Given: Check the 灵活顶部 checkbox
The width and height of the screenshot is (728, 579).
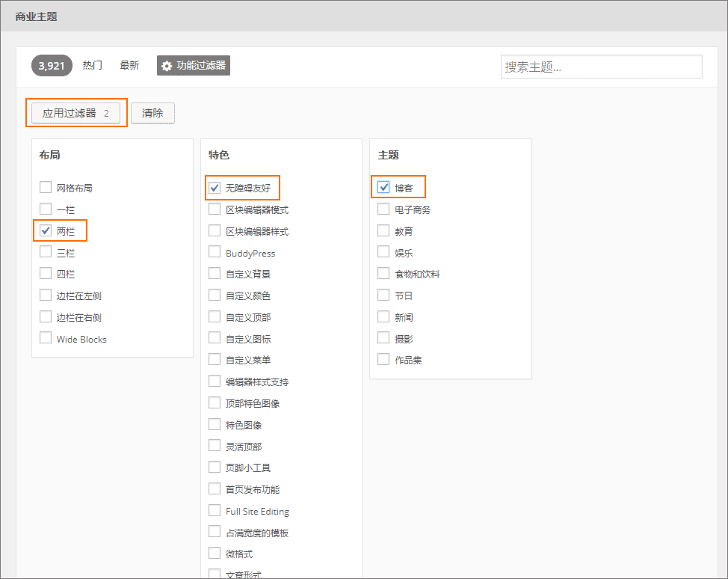Looking at the screenshot, I should (x=215, y=446).
